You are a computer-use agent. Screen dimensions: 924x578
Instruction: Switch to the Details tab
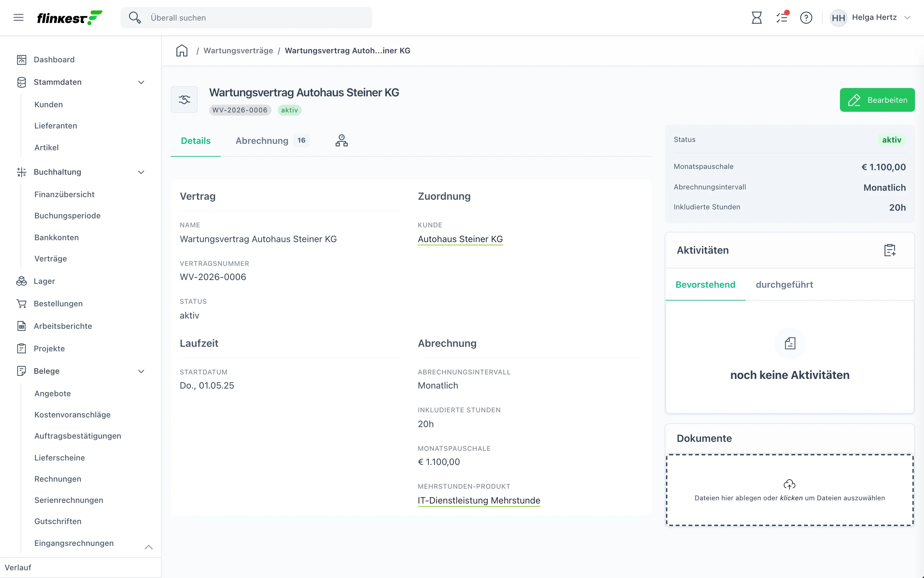coord(195,141)
